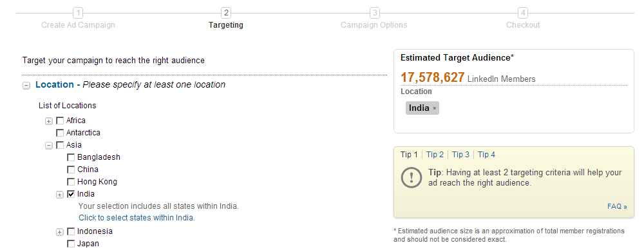644x252 pixels.
Task: Go to Campaign Options step
Action: click(374, 25)
